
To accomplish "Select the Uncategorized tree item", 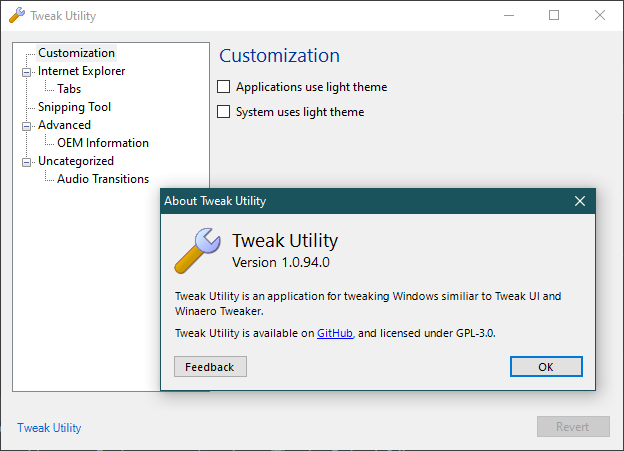I will tap(76, 161).
